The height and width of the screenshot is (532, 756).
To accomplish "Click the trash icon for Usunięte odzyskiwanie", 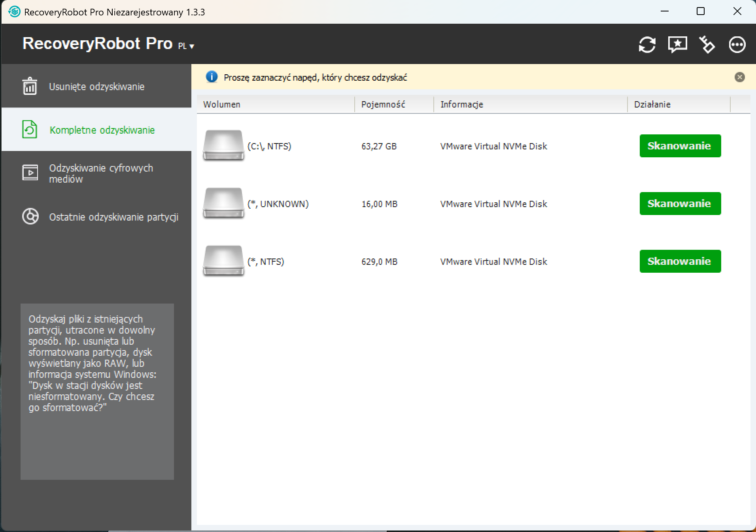I will pos(30,86).
